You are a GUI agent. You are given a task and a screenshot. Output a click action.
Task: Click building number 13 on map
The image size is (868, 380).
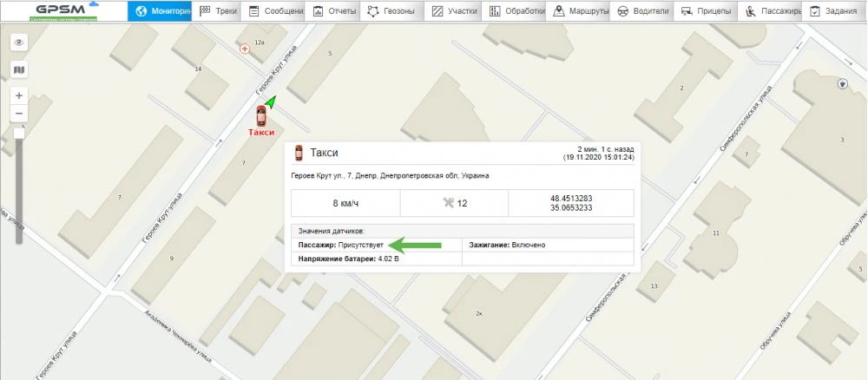pyautogui.click(x=654, y=286)
